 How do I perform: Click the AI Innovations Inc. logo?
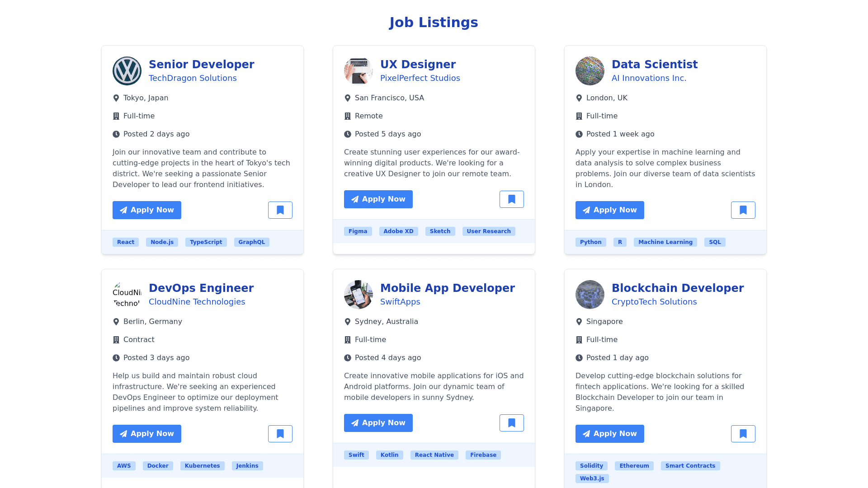tap(590, 71)
